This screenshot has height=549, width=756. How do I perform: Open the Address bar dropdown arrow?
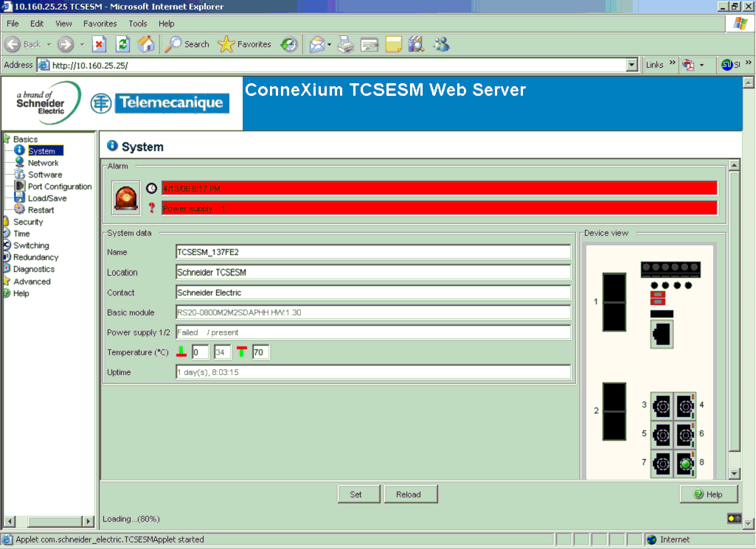tap(631, 65)
